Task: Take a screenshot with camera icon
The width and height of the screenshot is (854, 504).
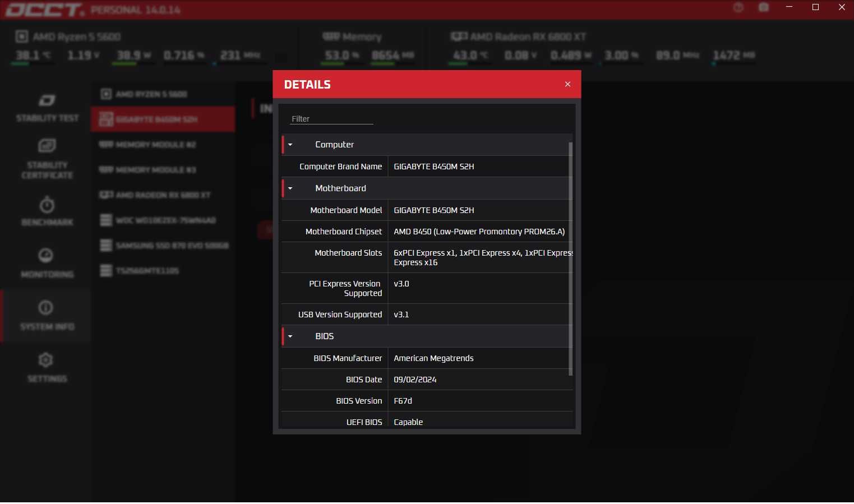Action: coord(764,7)
